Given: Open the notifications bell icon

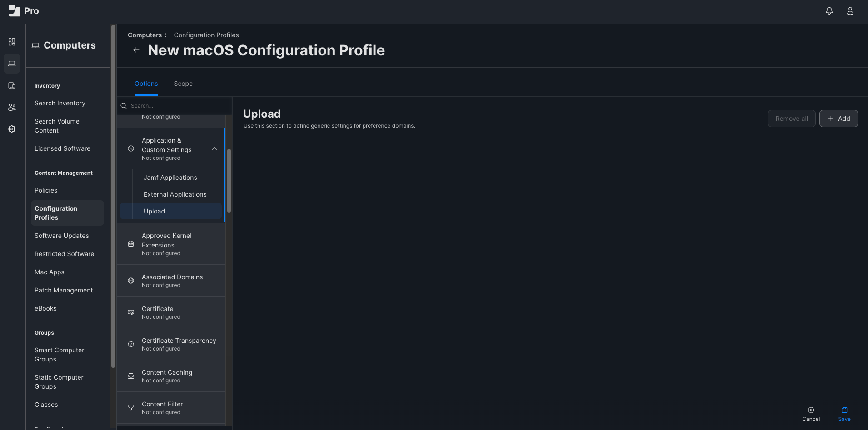Looking at the screenshot, I should 829,11.
